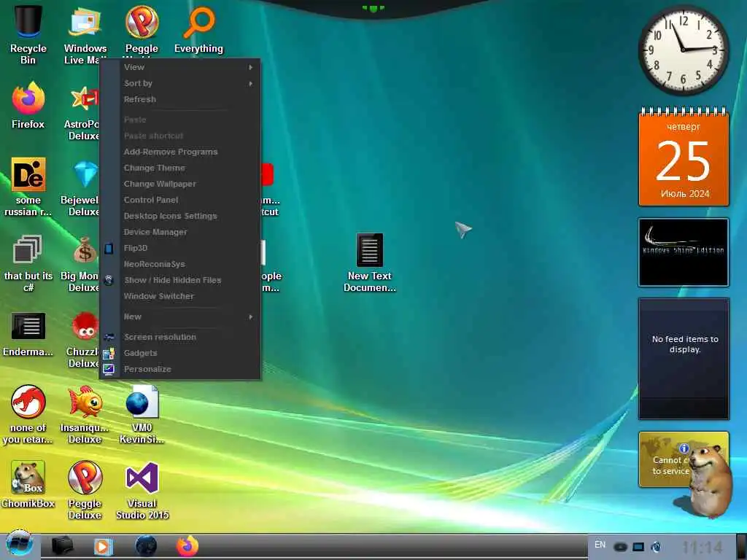
Task: Click the weather gadget info icon
Action: click(x=684, y=448)
